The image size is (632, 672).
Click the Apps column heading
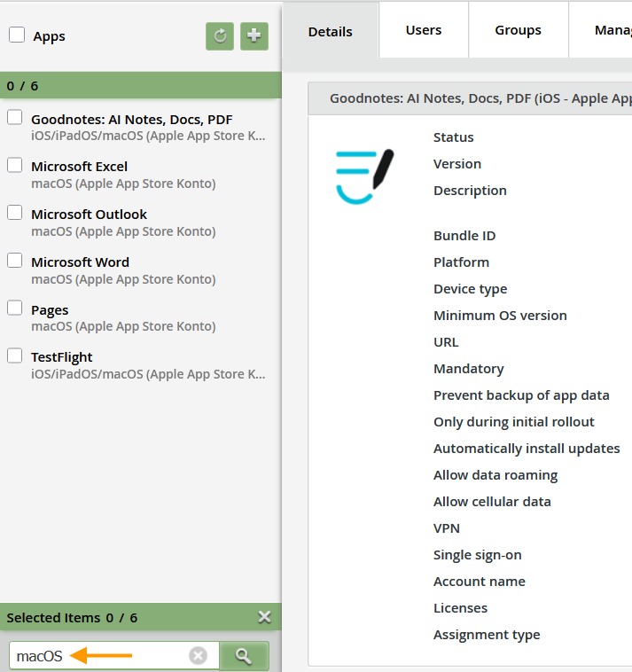[x=50, y=36]
